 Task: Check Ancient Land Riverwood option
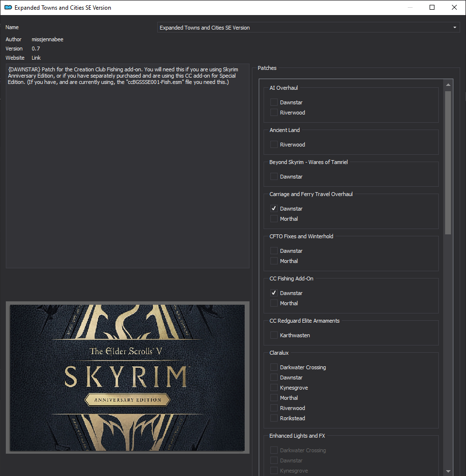tap(274, 145)
